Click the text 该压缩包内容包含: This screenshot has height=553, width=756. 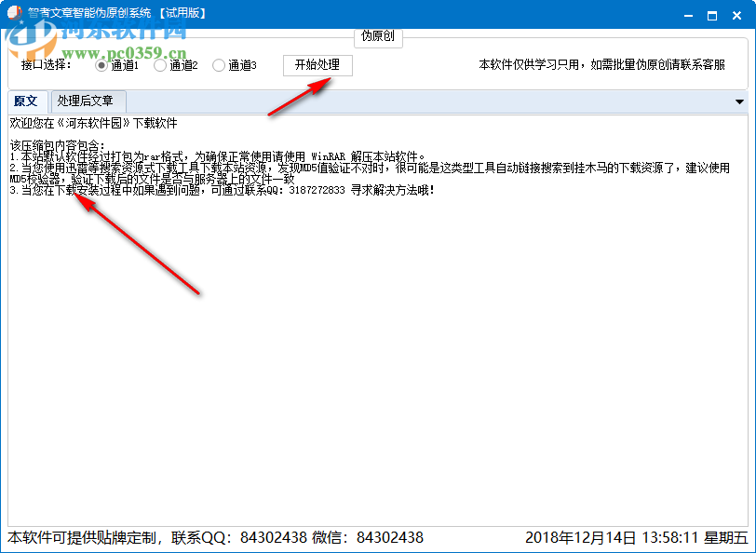pyautogui.click(x=57, y=145)
